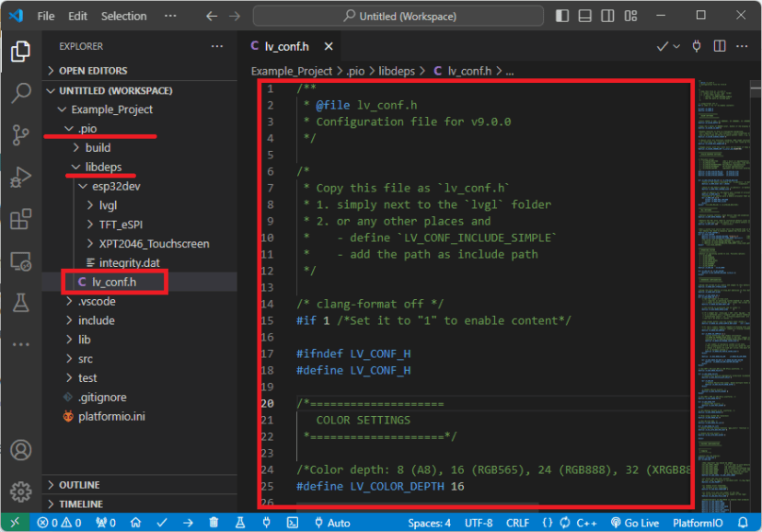Viewport: 762px width, 532px height.
Task: Open the Testing view flask icon
Action: [x=20, y=302]
